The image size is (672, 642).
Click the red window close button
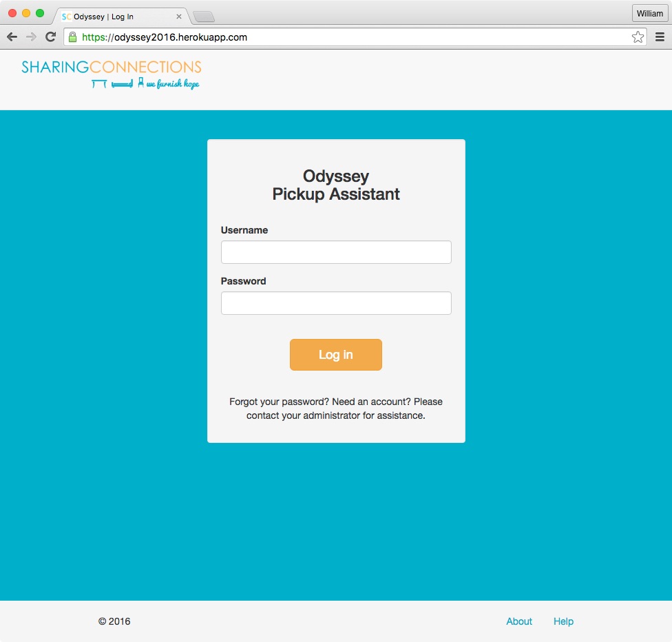[12, 13]
